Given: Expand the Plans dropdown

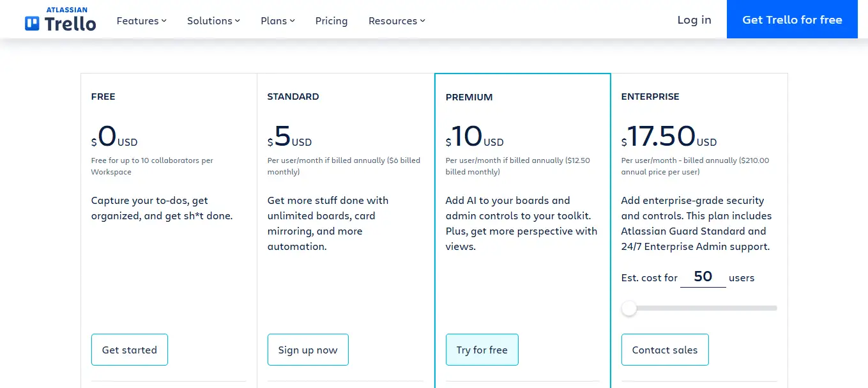Looking at the screenshot, I should (277, 20).
